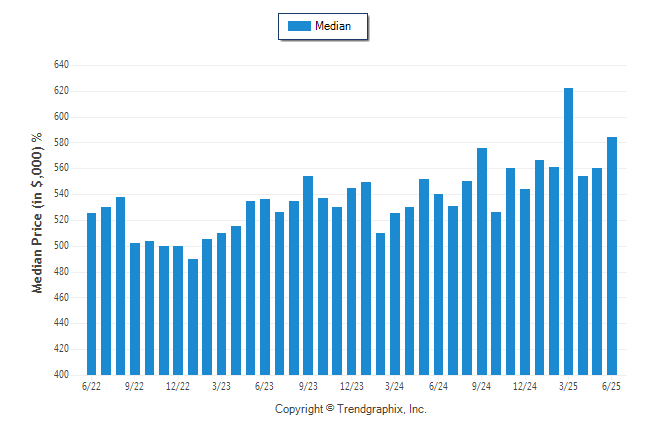Click the 9/23 bar near 553
This screenshot has height=434, width=646.
click(x=308, y=276)
